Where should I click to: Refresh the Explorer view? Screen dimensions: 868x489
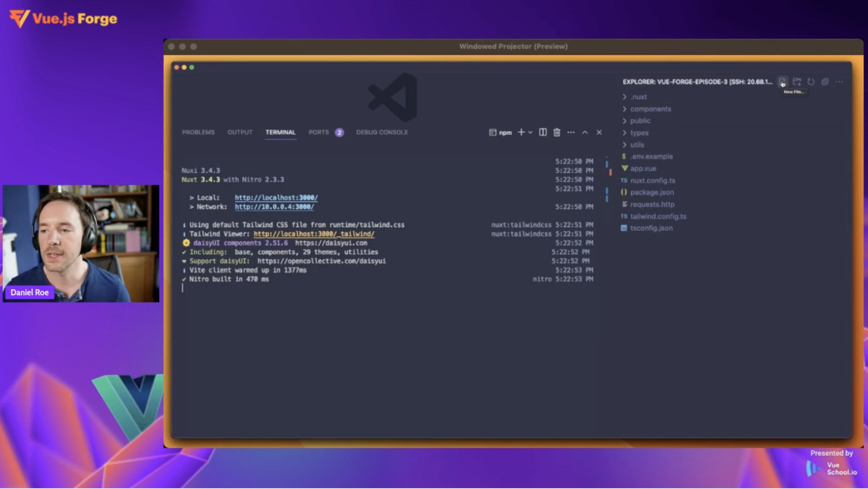811,81
